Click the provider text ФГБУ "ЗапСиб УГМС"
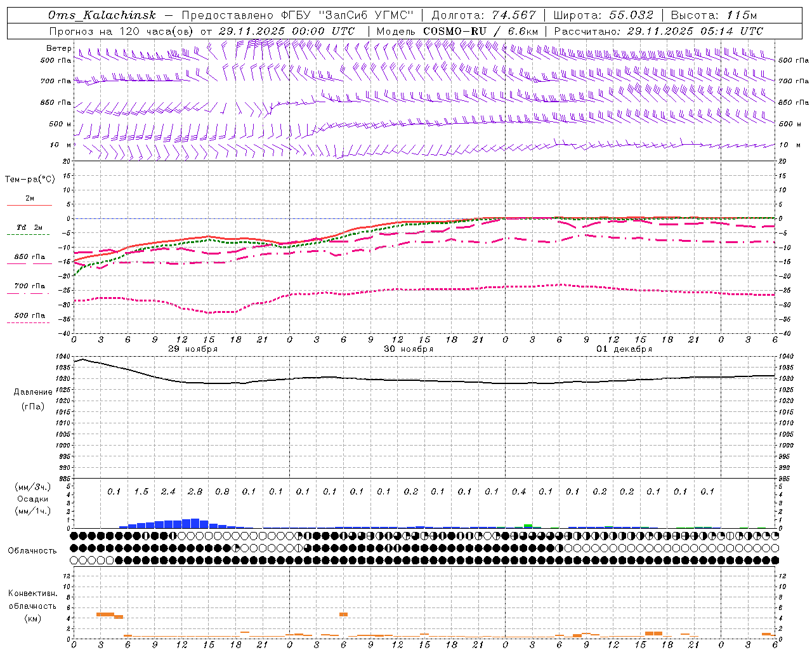812x650 pixels. (348, 15)
